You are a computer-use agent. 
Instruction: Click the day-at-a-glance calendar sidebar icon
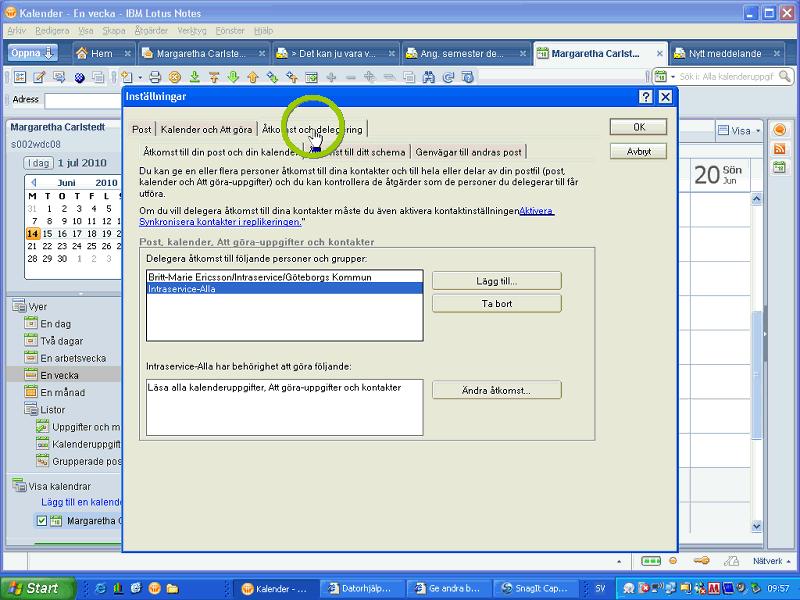tap(779, 167)
